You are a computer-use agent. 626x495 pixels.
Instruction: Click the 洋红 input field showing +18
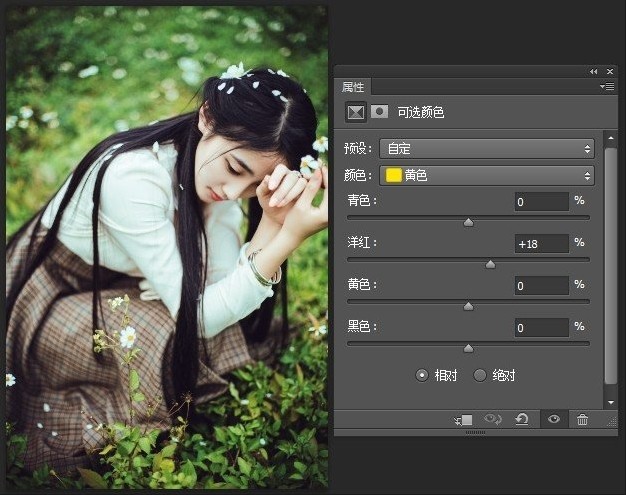click(x=541, y=244)
